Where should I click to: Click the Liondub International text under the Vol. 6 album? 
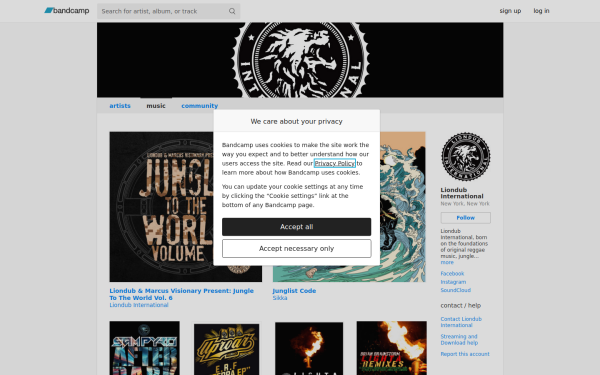coord(139,305)
